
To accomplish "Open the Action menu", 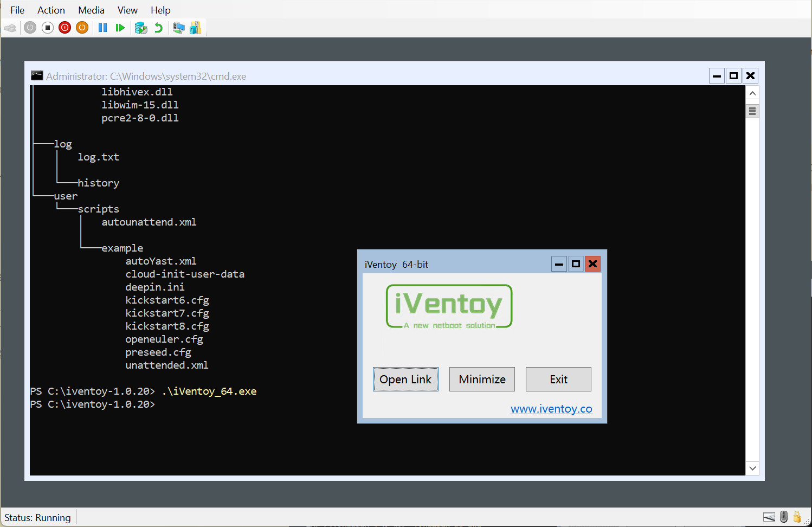I will 51,10.
